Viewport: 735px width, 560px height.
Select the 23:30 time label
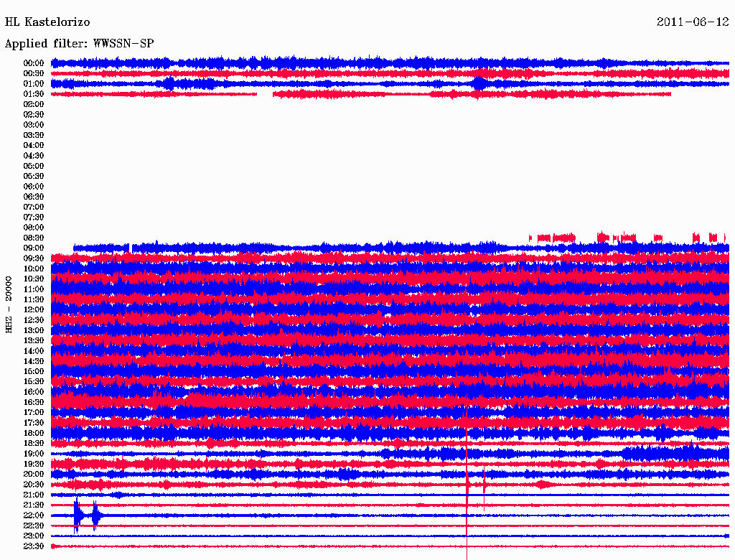pyautogui.click(x=34, y=546)
